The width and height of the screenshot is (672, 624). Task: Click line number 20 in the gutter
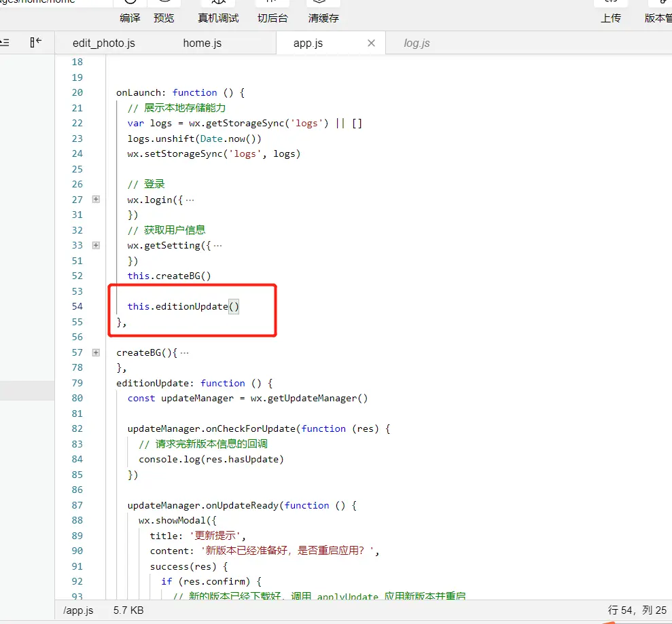pos(77,92)
